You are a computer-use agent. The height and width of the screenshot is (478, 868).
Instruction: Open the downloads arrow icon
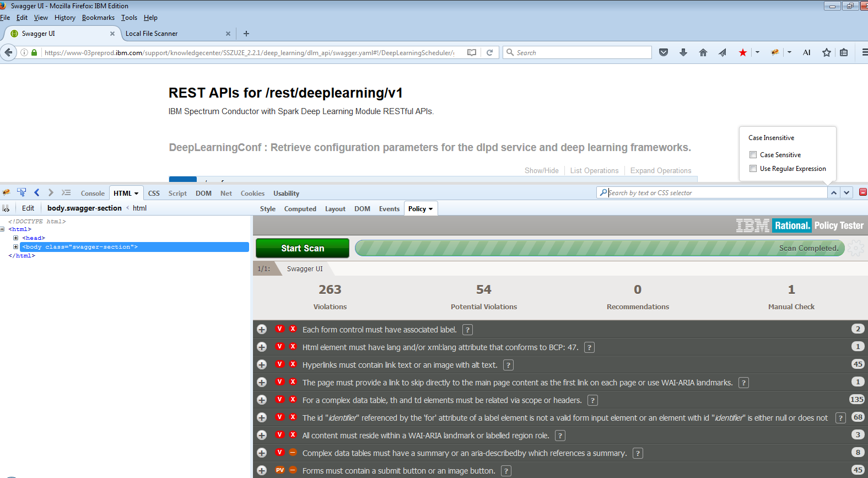click(x=683, y=52)
